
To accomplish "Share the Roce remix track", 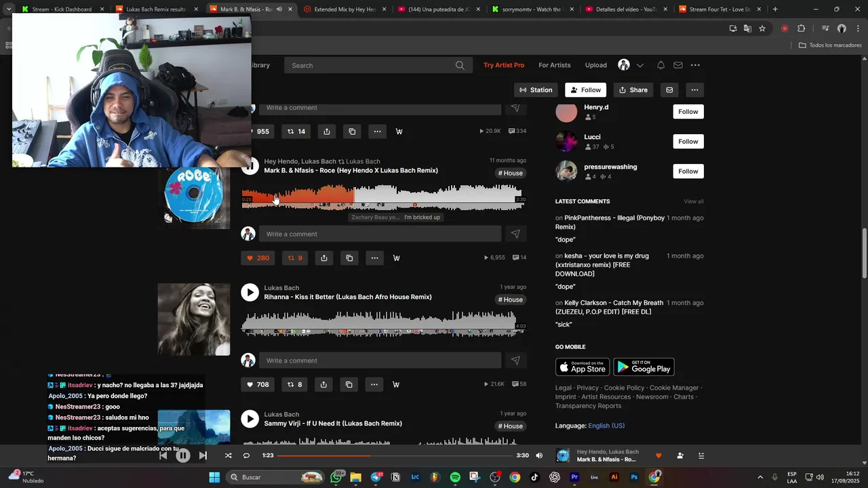I will (324, 258).
